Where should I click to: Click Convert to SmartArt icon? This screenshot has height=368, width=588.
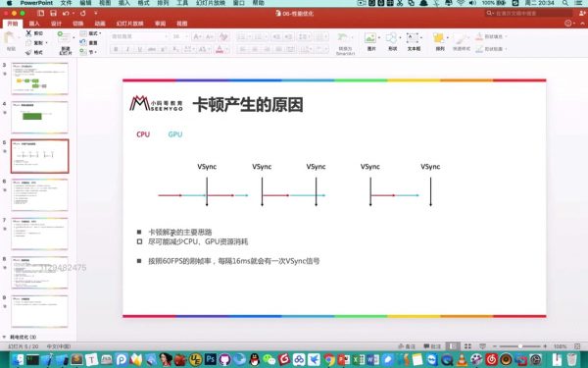[x=343, y=38]
